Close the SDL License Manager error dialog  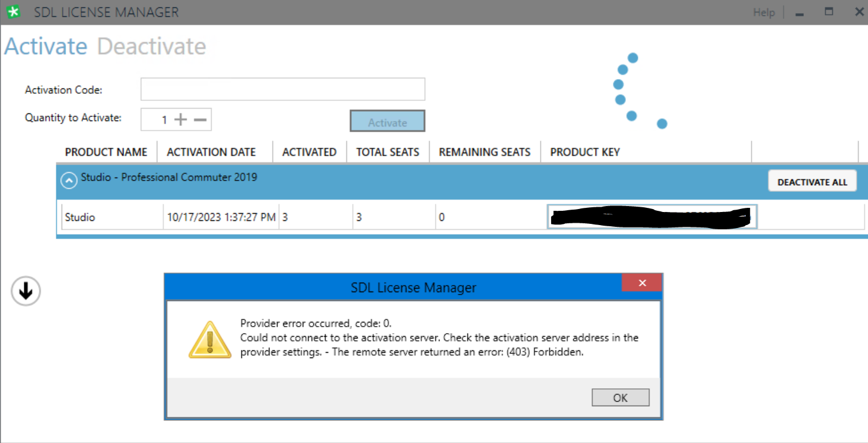pos(642,283)
